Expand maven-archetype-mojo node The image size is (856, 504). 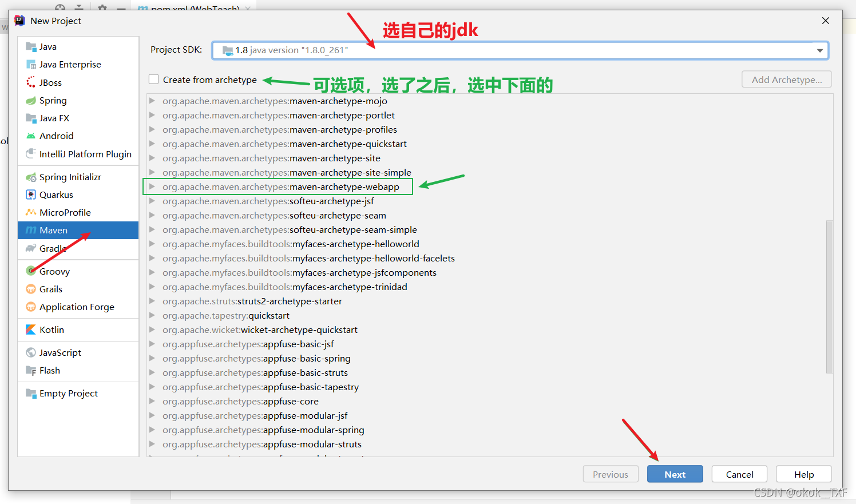(x=152, y=101)
